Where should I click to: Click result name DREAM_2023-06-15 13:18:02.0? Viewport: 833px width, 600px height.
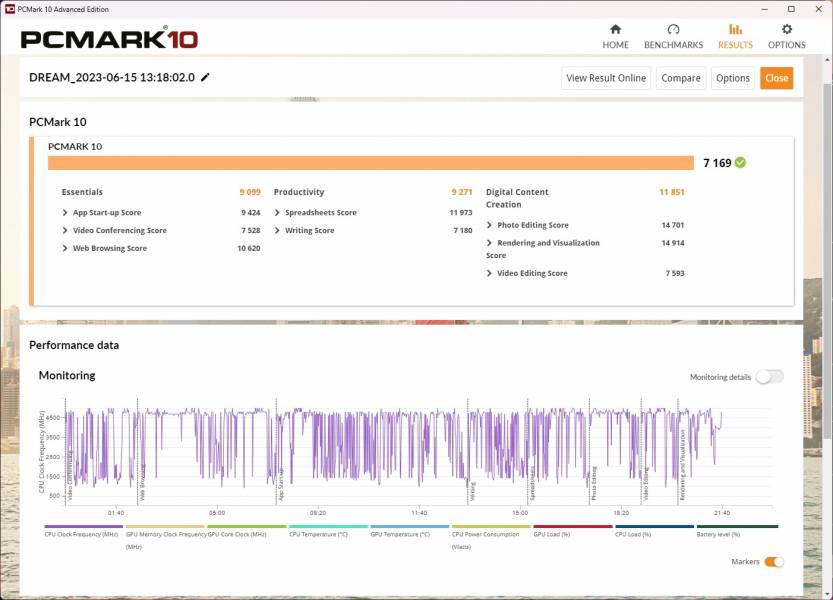112,78
